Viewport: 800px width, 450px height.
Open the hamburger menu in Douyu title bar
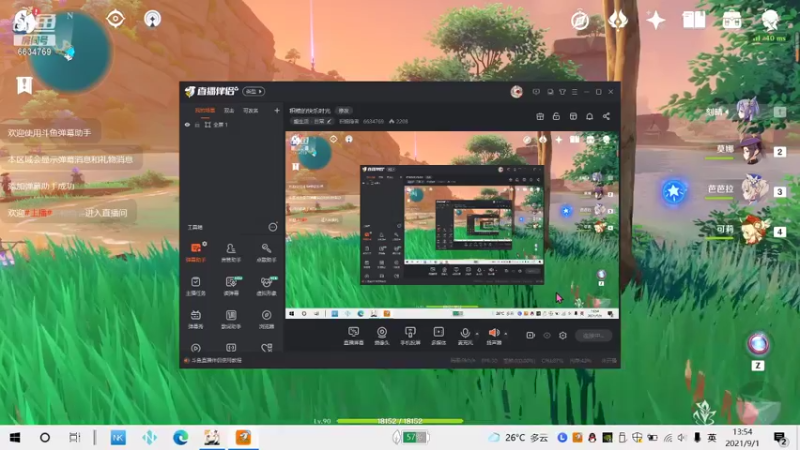coord(574,92)
